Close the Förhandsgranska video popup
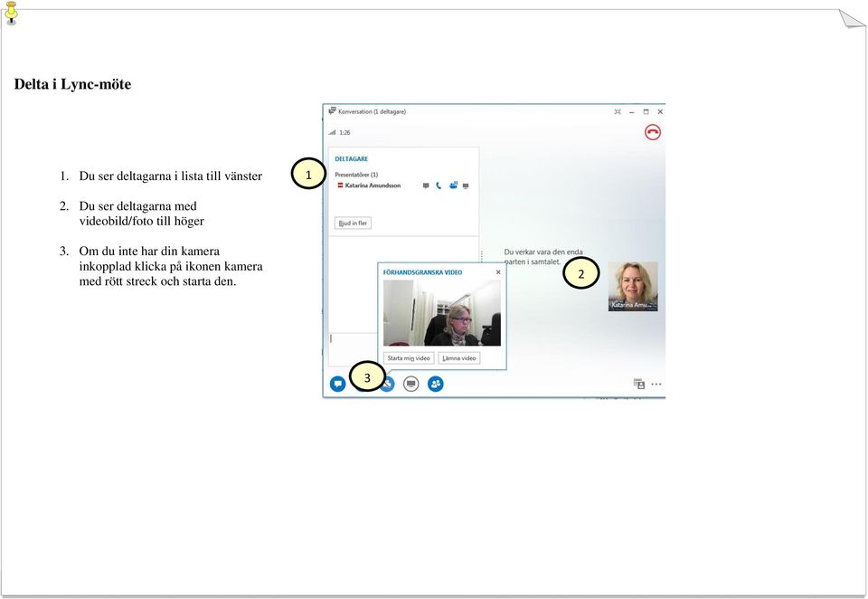This screenshot has width=868, height=599. tap(498, 272)
